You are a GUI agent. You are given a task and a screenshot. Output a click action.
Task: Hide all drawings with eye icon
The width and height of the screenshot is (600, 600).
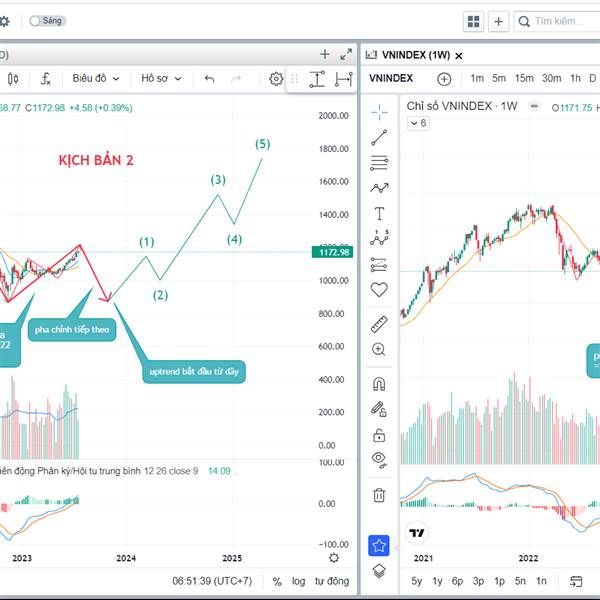[379, 460]
